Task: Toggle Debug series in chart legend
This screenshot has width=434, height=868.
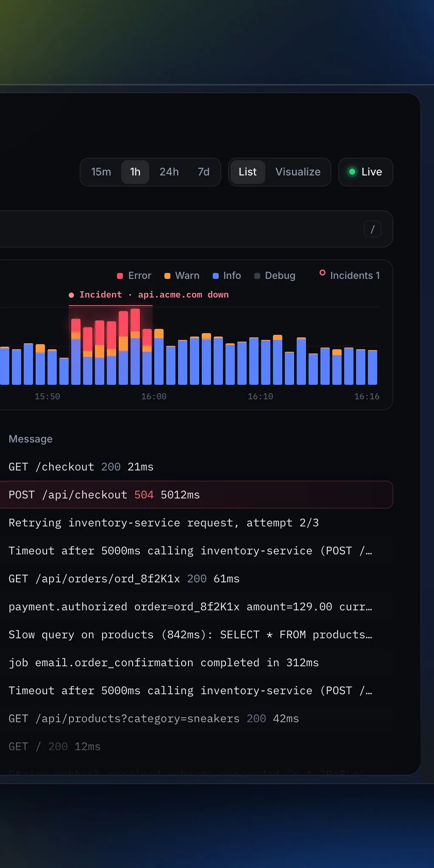Action: (275, 275)
